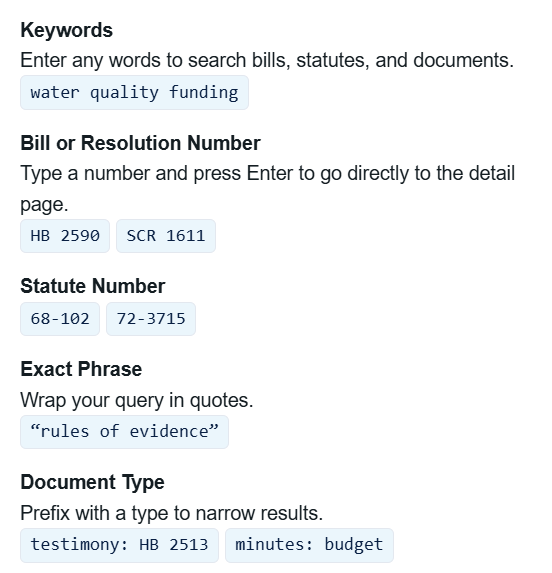The width and height of the screenshot is (552, 573).
Task: Select the HB 2590 example query
Action: 65,236
